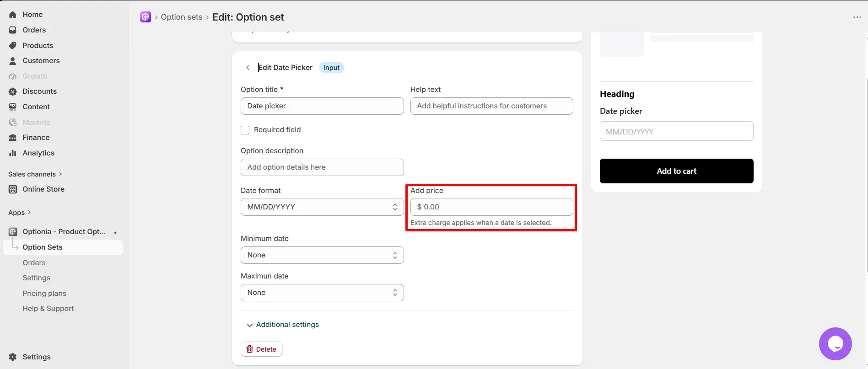
Task: Open Option Sets in app menu
Action: 63,247
